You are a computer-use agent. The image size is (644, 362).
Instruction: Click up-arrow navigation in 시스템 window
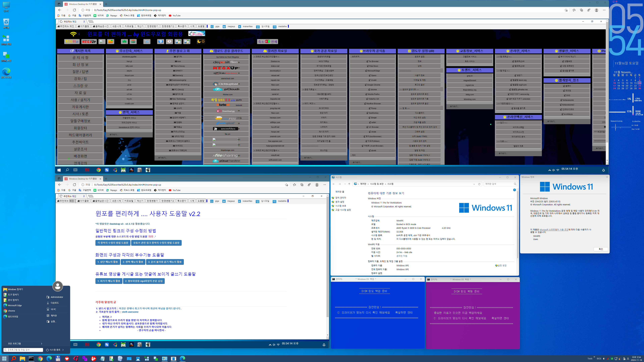(x=349, y=184)
